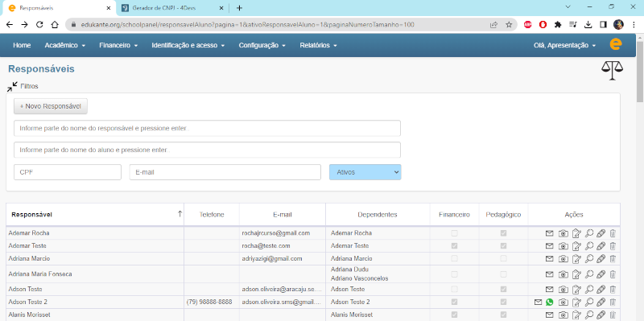
Task: Toggle Financeiro checkbox for Adson Teste 2
Action: 454,302
